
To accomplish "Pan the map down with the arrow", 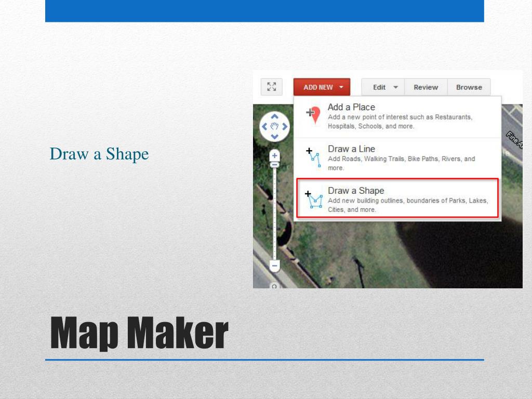I will pos(274,137).
